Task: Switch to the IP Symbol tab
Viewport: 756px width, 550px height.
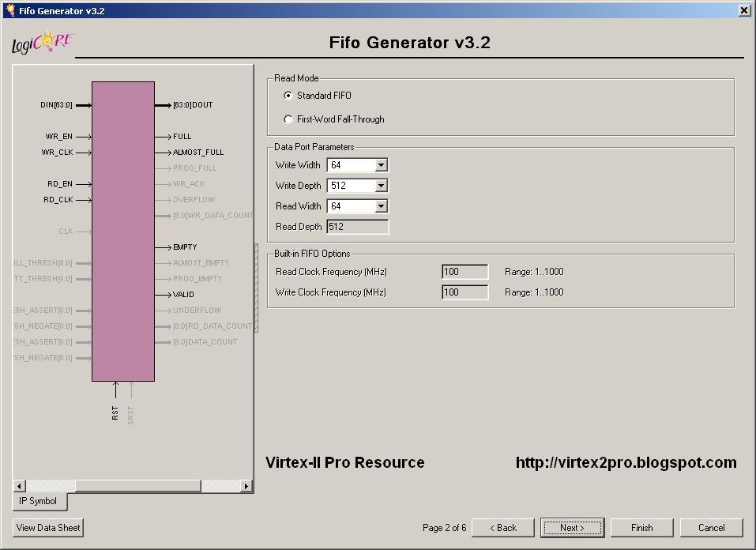Action: click(38, 501)
